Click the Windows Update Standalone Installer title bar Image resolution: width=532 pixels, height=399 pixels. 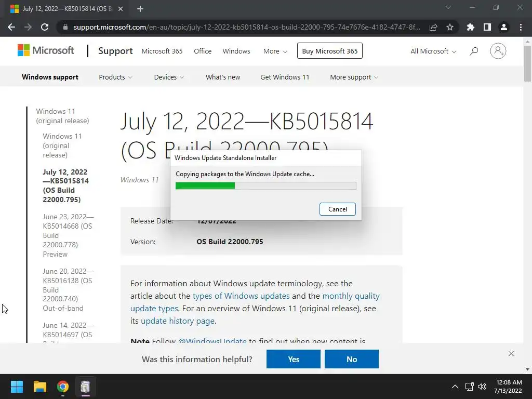click(x=265, y=158)
